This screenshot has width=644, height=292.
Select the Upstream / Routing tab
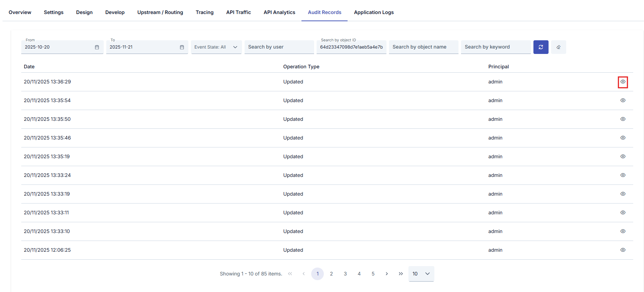click(160, 12)
